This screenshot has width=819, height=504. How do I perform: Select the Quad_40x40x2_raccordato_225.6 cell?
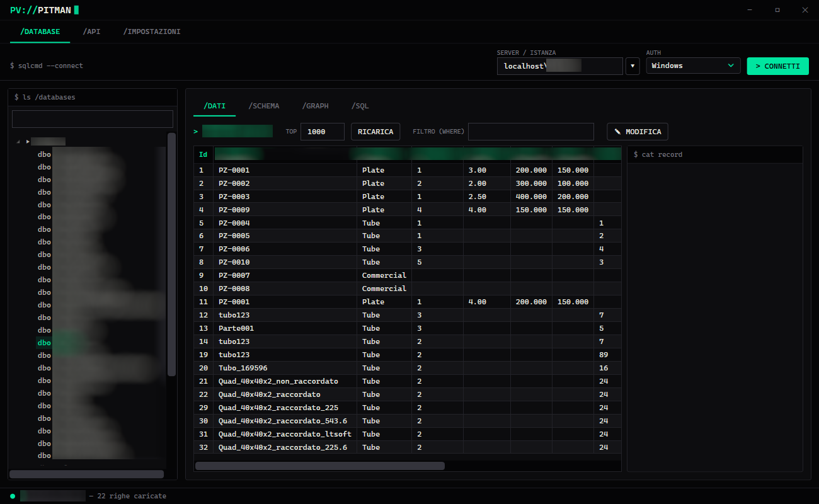pos(286,447)
